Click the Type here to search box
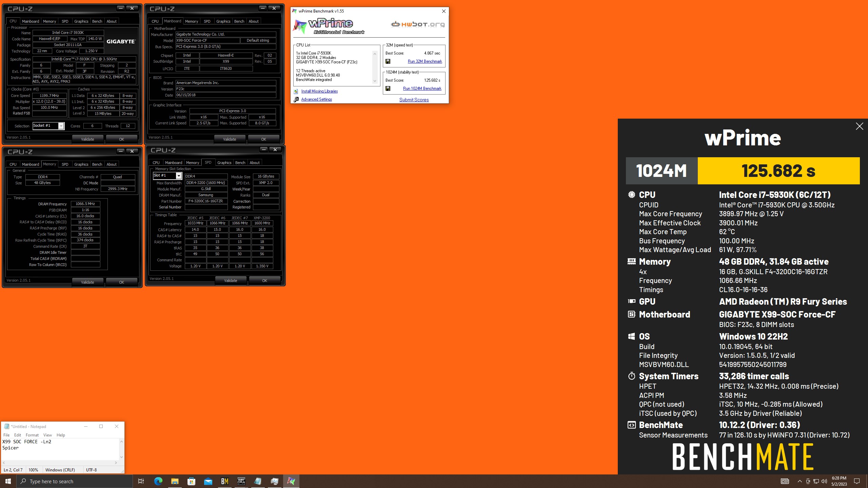Viewport: 868px width, 488px height. click(x=75, y=481)
